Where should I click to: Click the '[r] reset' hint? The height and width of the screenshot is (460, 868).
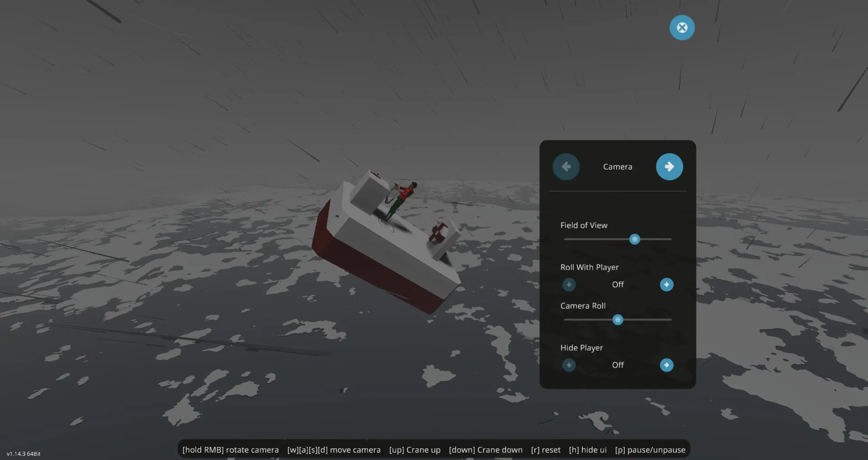546,450
